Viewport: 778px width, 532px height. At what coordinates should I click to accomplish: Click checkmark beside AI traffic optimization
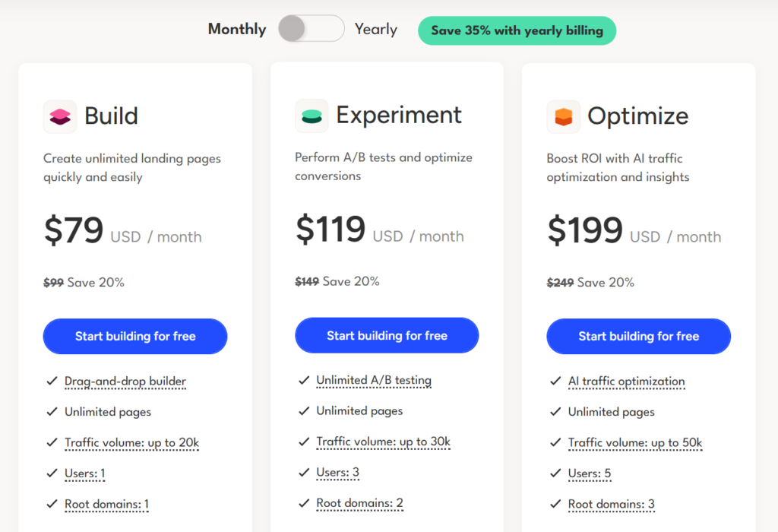click(555, 381)
